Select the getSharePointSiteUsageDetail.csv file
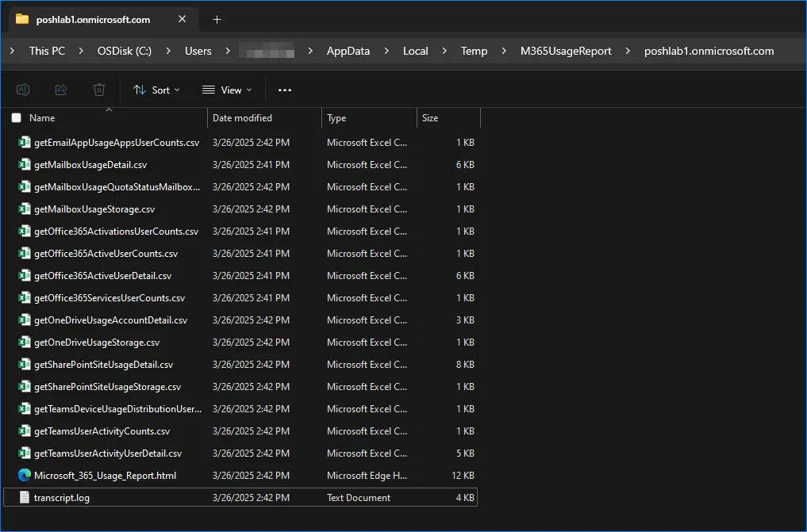Viewport: 807px width, 532px height. 103,365
